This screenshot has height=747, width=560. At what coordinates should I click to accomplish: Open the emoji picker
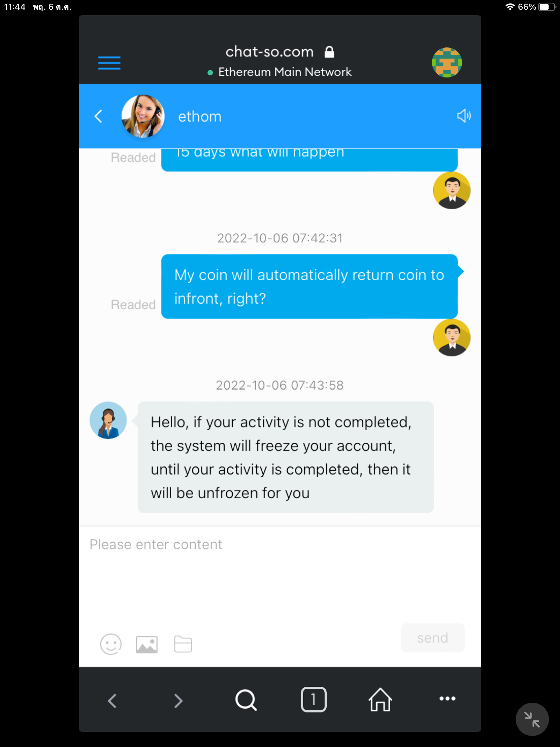click(111, 644)
